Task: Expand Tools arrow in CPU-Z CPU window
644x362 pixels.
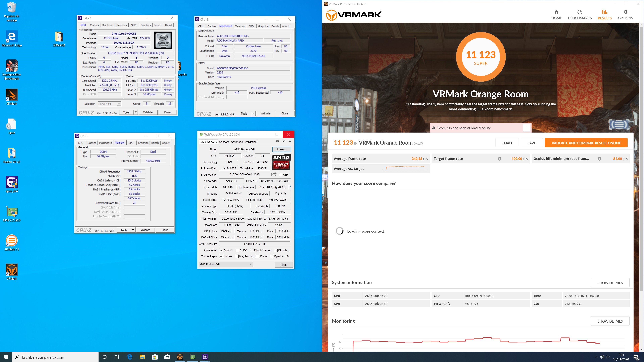Action: pos(136,112)
